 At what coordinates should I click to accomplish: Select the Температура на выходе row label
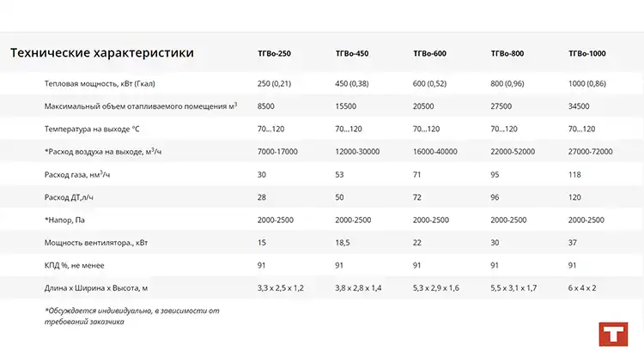[92, 129]
